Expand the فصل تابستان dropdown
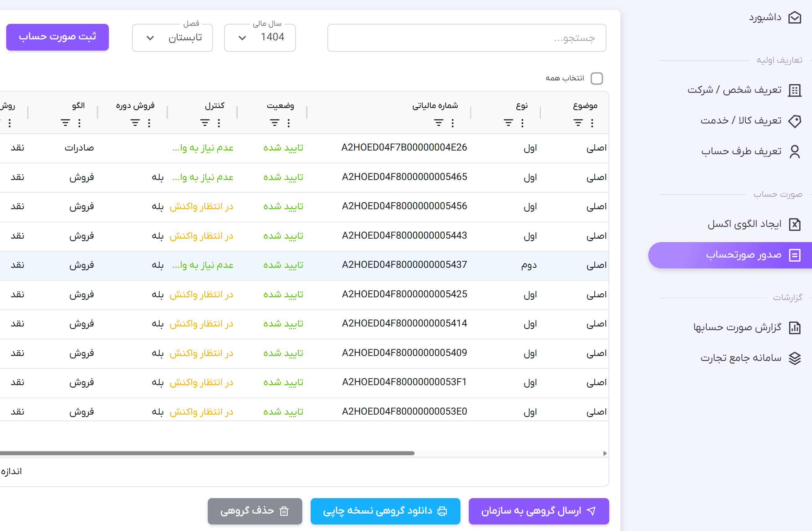 click(x=172, y=38)
